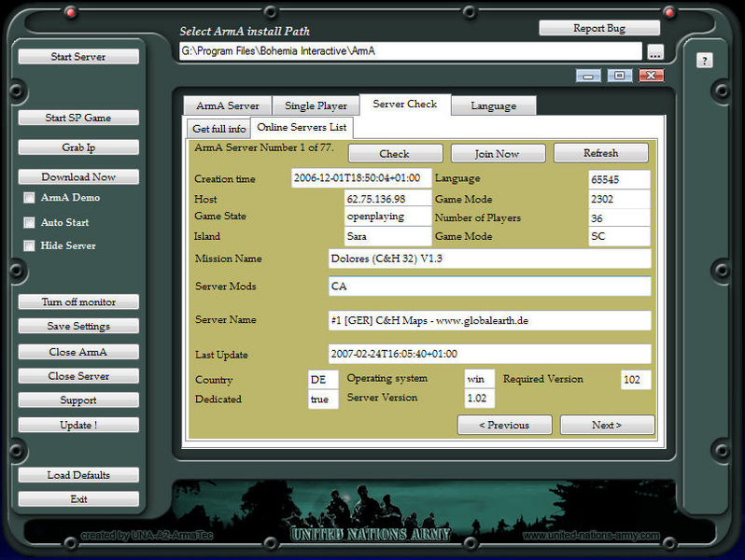This screenshot has height=560, width=745.
Task: Click the red close window icon
Action: pos(651,76)
